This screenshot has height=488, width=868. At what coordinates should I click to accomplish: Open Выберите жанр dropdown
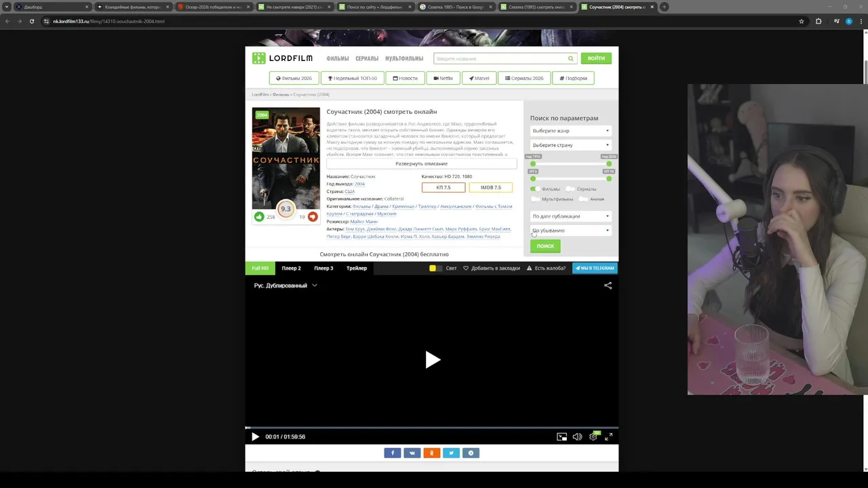[571, 131]
